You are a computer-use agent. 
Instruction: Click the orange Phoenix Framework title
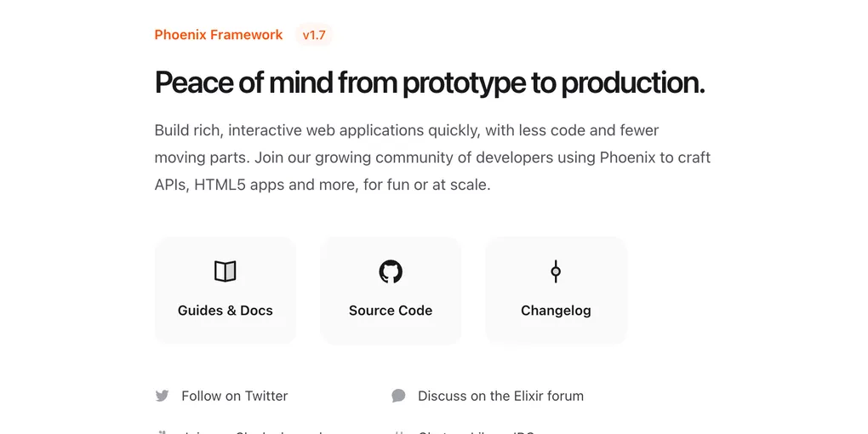pos(218,35)
